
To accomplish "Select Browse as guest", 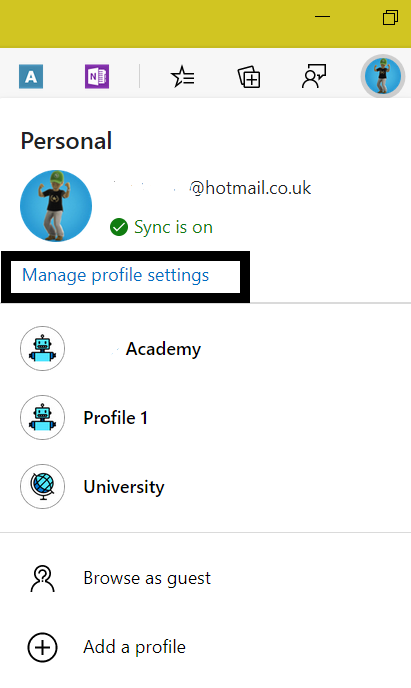I will 205,578.
